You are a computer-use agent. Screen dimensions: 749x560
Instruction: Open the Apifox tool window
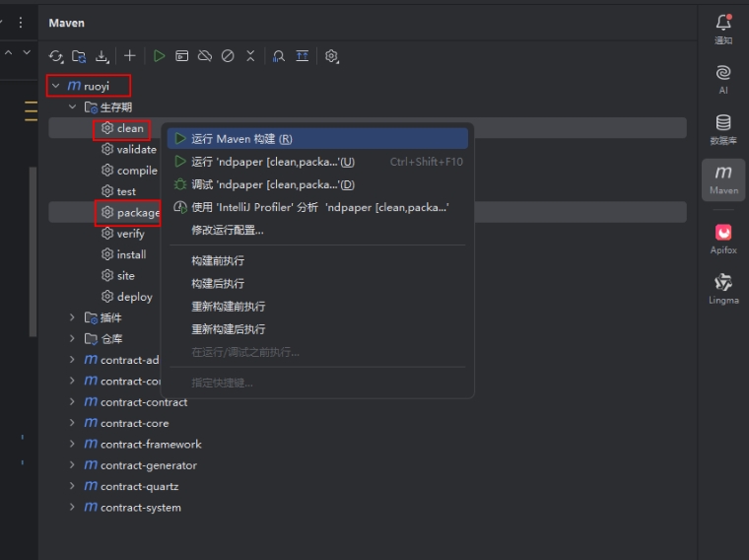click(723, 239)
